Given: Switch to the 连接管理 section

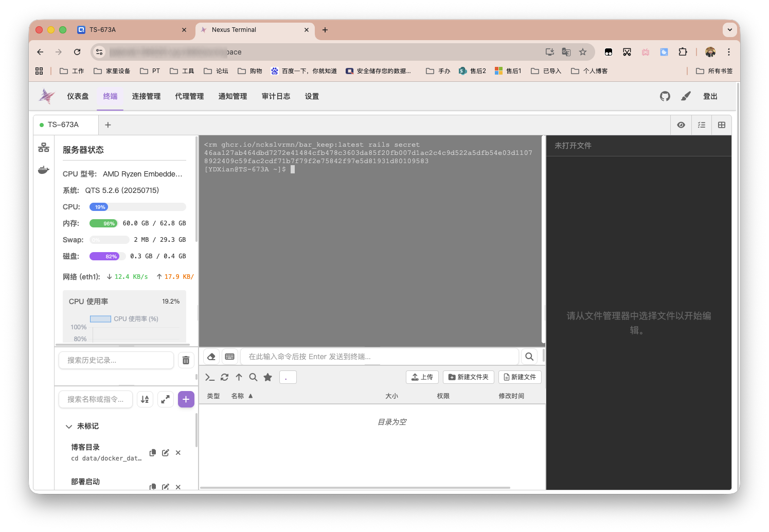Looking at the screenshot, I should coord(146,96).
